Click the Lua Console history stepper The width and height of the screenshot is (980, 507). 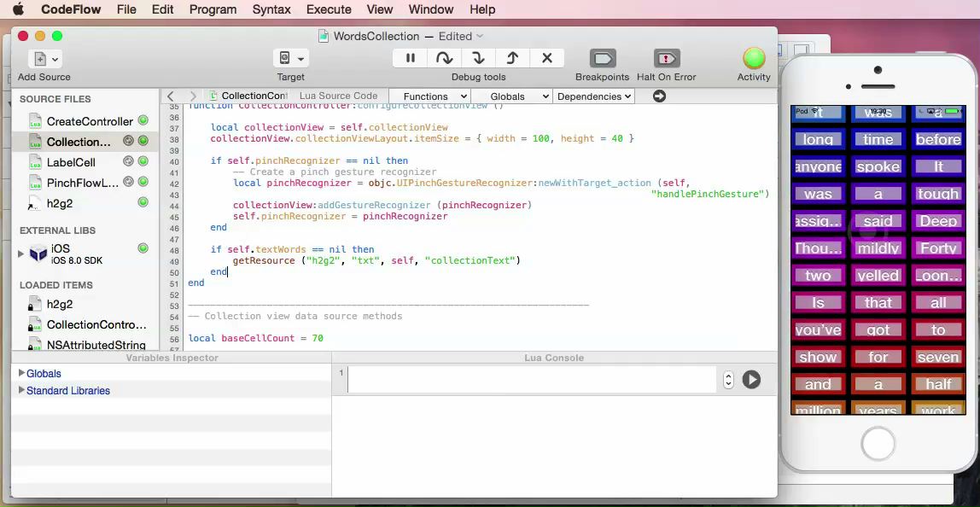pyautogui.click(x=728, y=380)
